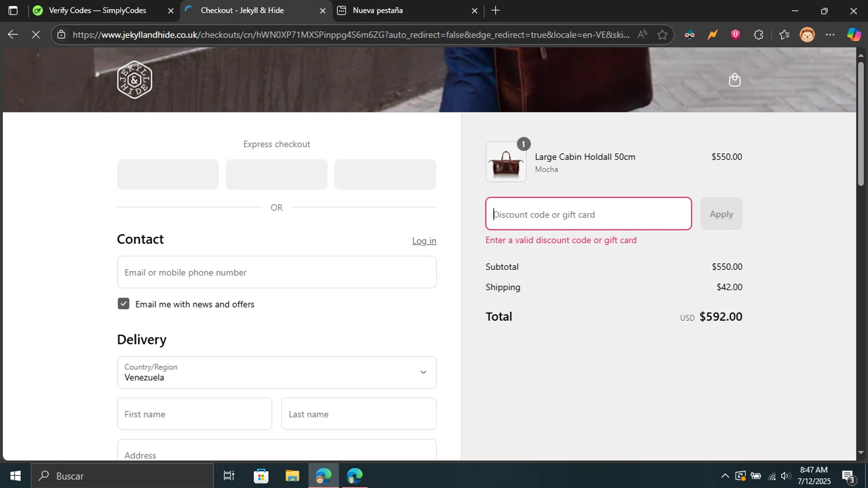Open the volume control in system tray

click(785, 476)
